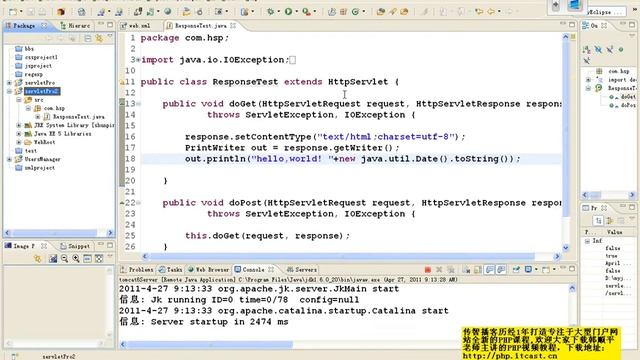Switch to the web.xml editor tab
This screenshot has width=640, height=360.
click(x=136, y=26)
